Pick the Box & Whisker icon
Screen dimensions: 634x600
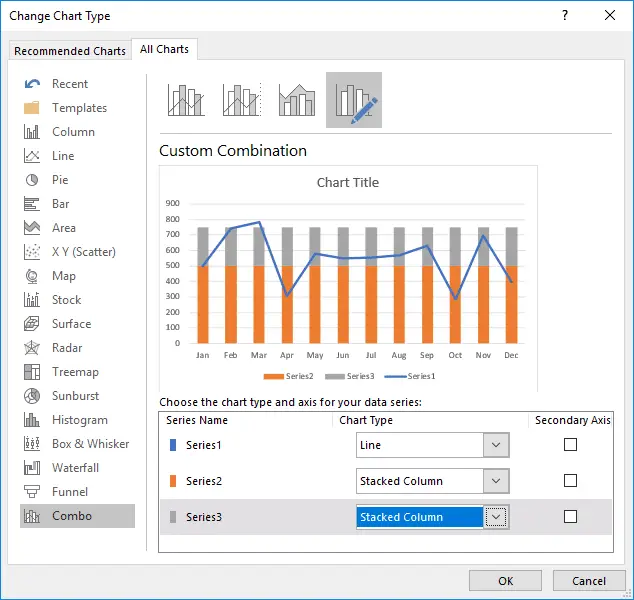(32, 444)
